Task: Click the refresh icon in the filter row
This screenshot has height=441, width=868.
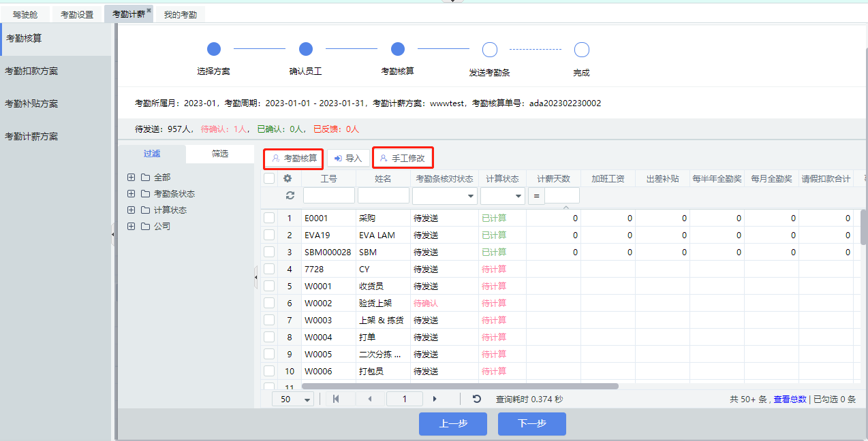Action: click(290, 195)
